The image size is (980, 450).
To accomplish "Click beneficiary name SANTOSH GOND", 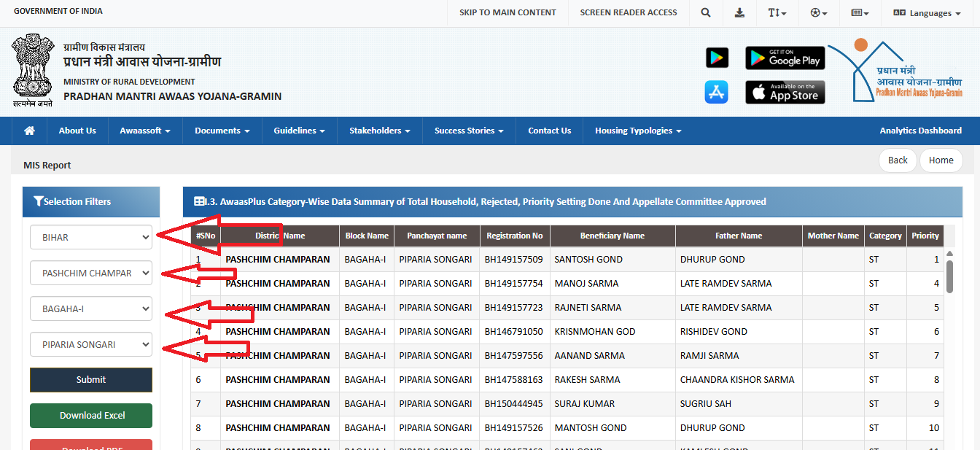I will tap(588, 259).
